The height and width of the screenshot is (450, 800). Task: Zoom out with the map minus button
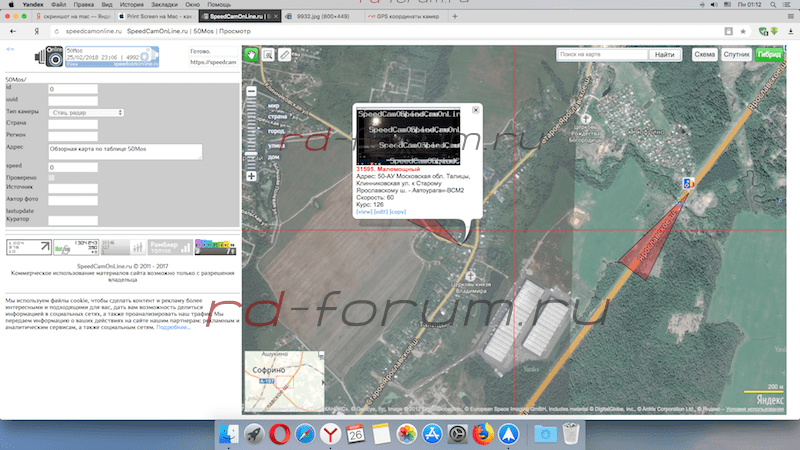point(252,91)
